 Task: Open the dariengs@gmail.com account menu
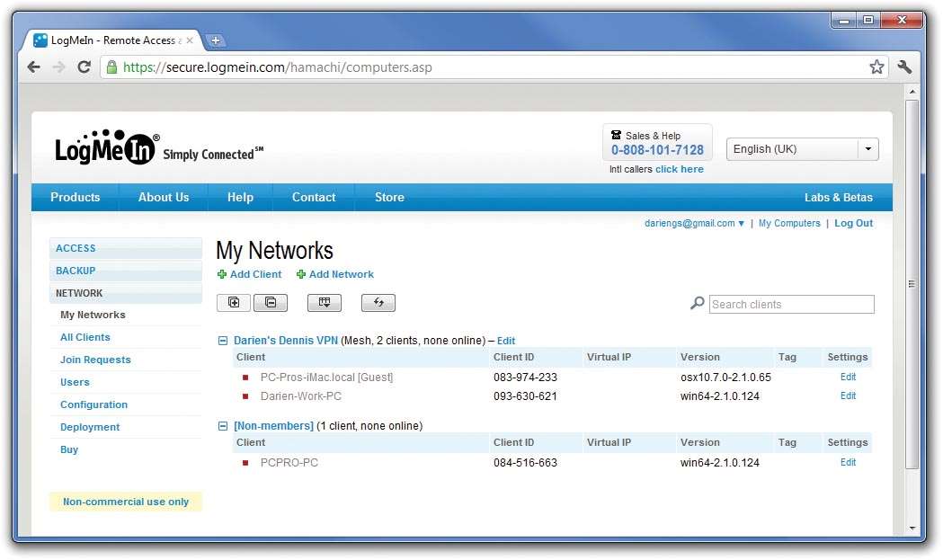coord(694,223)
